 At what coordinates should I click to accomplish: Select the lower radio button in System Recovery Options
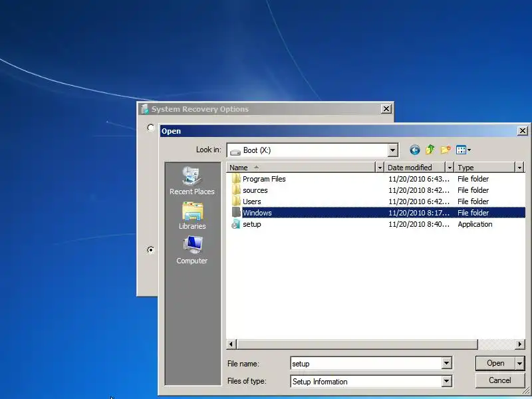pos(151,250)
